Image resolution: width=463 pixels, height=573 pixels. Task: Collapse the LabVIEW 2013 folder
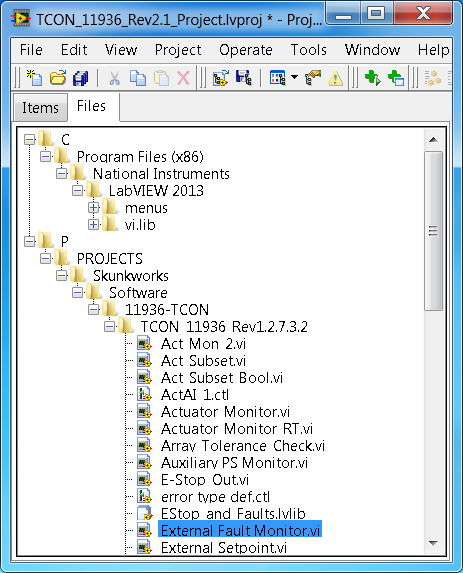pos(77,190)
